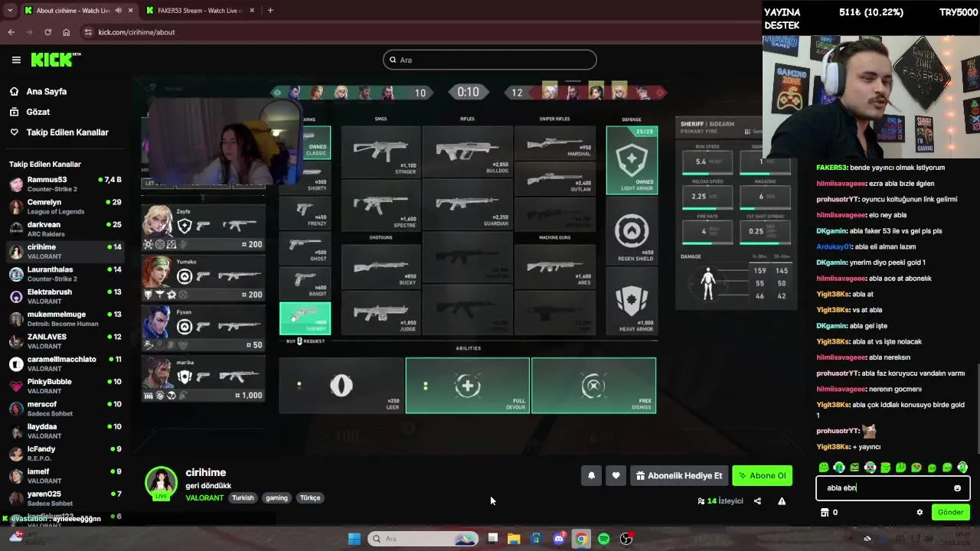Click the browser home icon
The height and width of the screenshot is (551, 980).
click(x=67, y=32)
